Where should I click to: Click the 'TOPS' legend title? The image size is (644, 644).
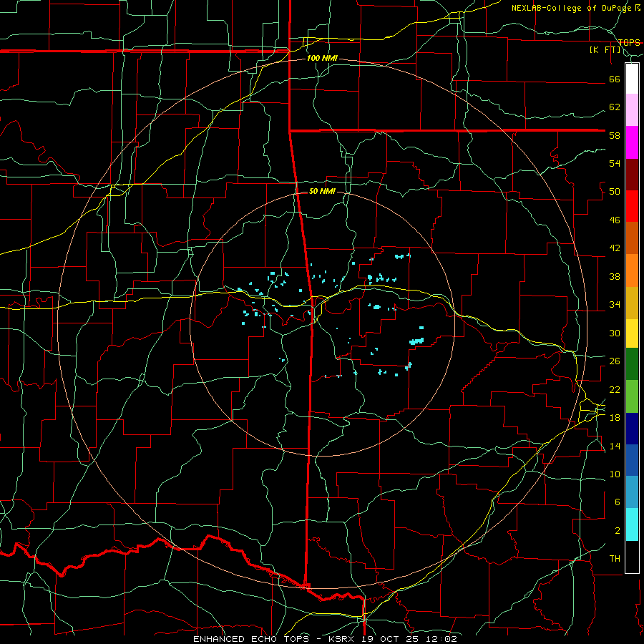click(x=629, y=42)
